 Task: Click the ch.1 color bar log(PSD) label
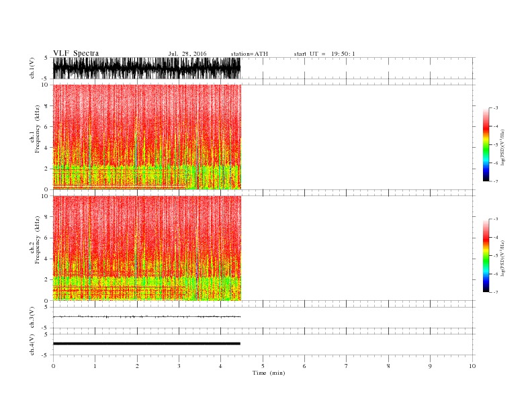502,147
